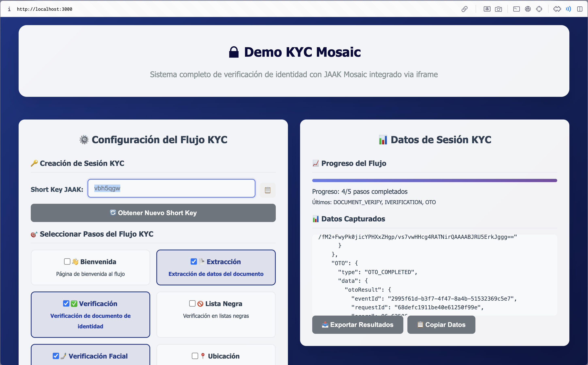This screenshot has height=365, width=588.
Task: Click the Exportar Resultados button
Action: coord(357,324)
